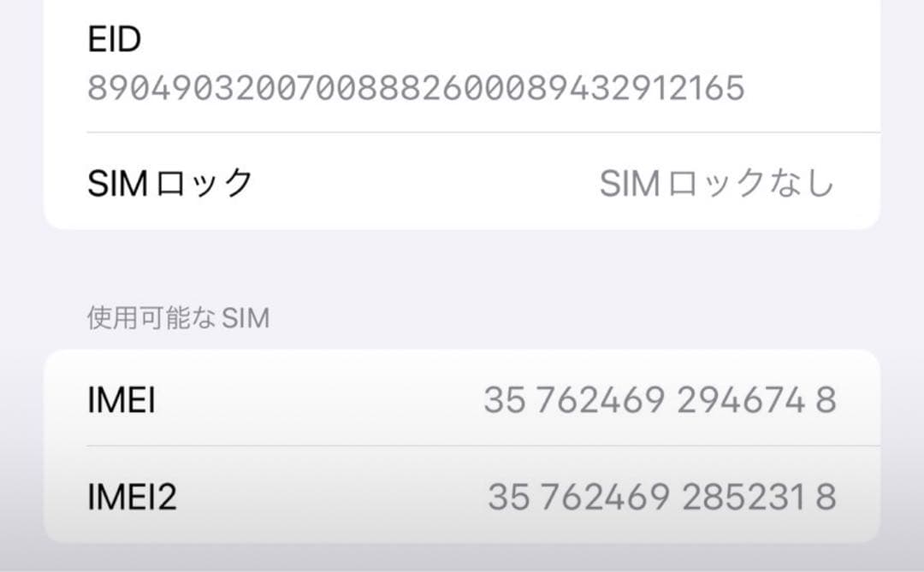The width and height of the screenshot is (924, 572).
Task: Tap the IMEI row label
Action: 120,399
